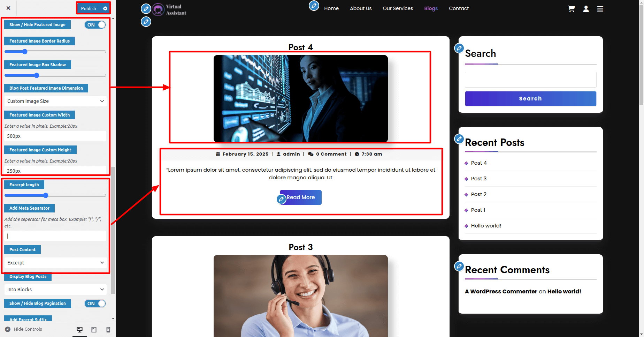Expand the Post Content Excerpt dropdown
Screen dimensions: 644x337
(x=55, y=263)
